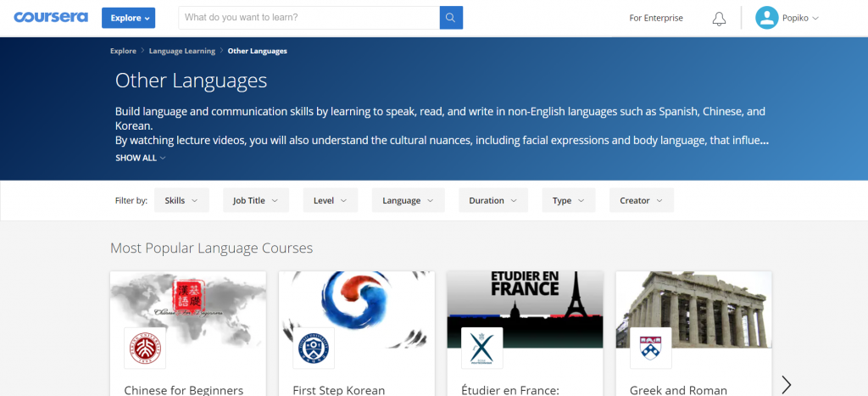
Task: Click the University of Pennsylvania logo icon
Action: (651, 348)
